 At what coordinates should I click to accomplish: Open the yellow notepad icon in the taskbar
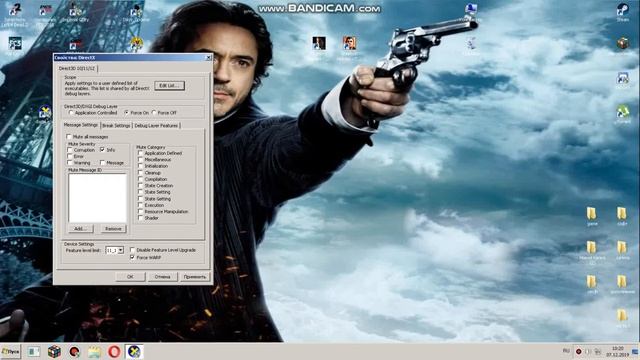94,351
